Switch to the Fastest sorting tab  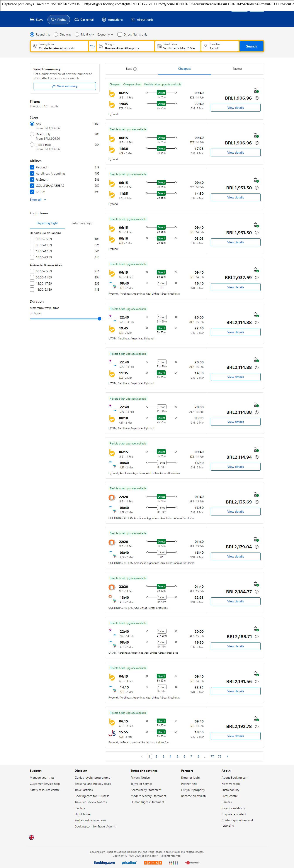(x=237, y=69)
